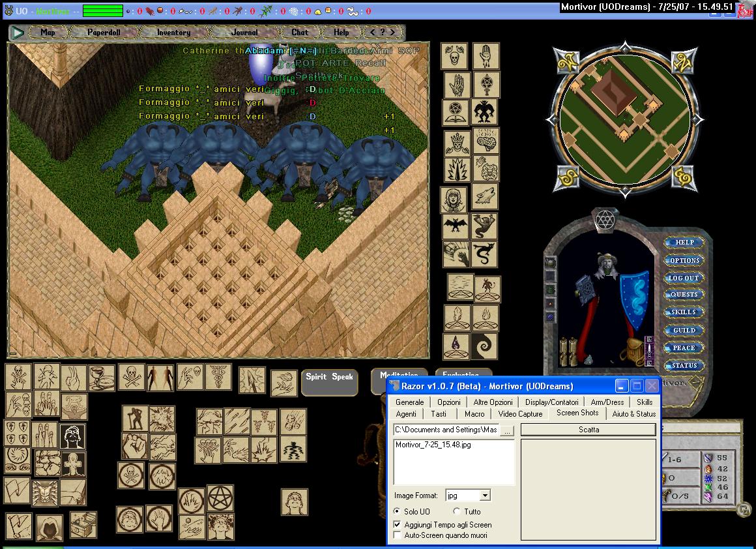Click the LOG OUT paperdoll button
This screenshot has width=756, height=549.
tap(684, 278)
